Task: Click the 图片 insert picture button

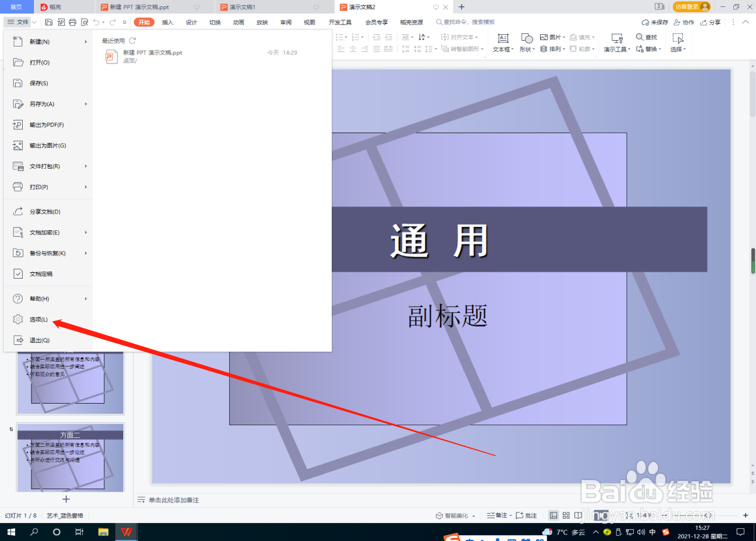Action: (552, 37)
